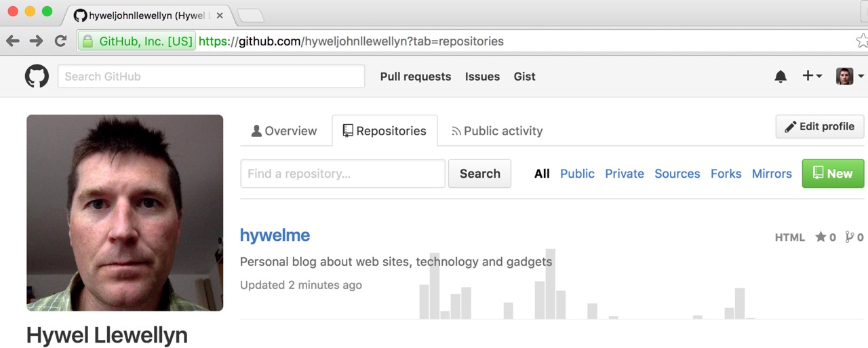868x348 pixels.
Task: Open Pull requests in the header
Action: pyautogui.click(x=416, y=77)
